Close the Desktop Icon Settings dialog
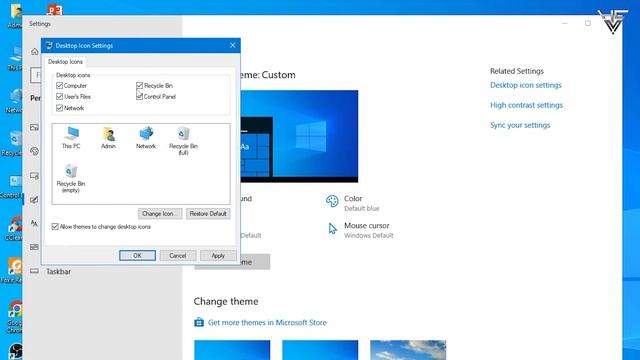This screenshot has height=360, width=640. [233, 45]
